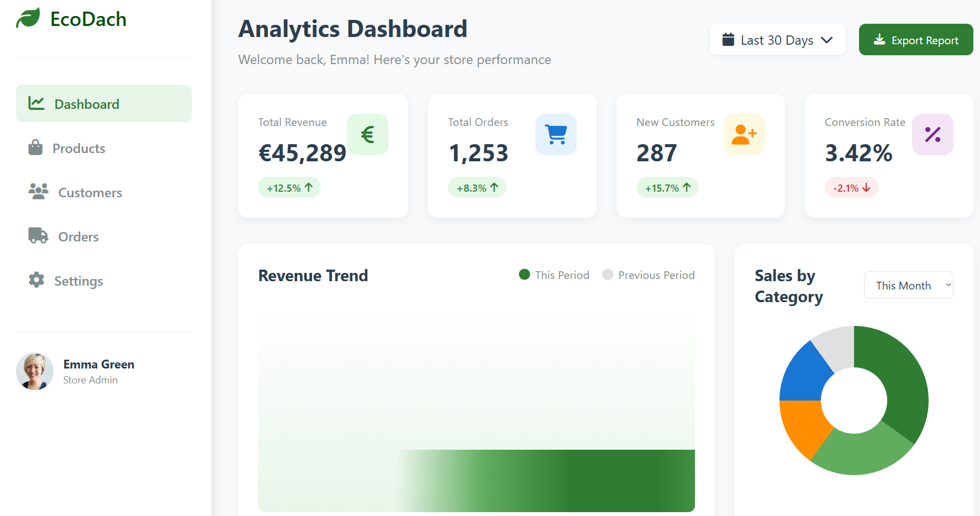Click the euro icon on Total Revenue
Screen dimensions: 980x516
coord(367,134)
